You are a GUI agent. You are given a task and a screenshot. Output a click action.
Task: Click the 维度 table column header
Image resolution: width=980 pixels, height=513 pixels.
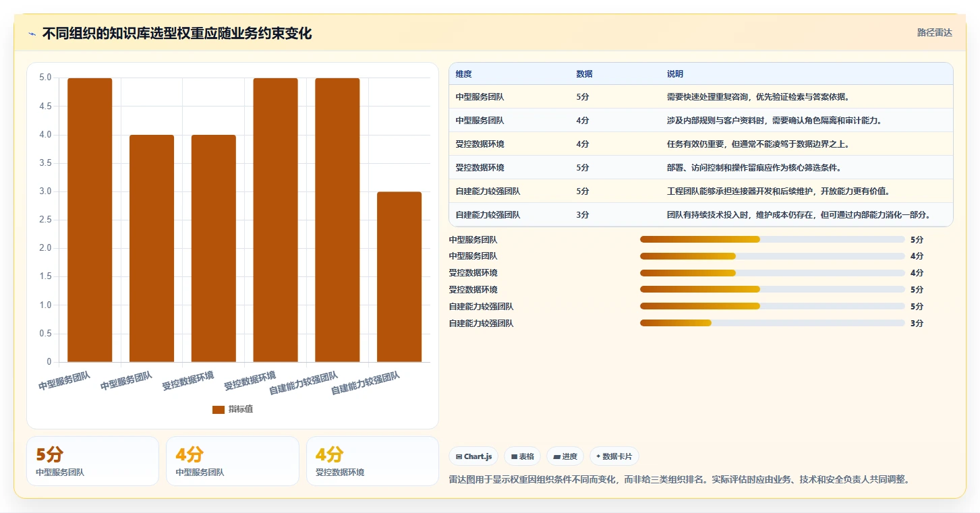point(464,73)
